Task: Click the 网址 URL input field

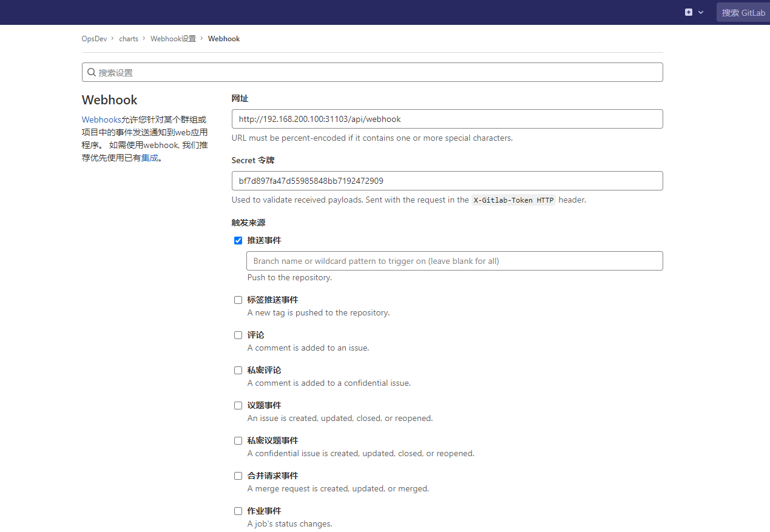Action: pyautogui.click(x=447, y=119)
